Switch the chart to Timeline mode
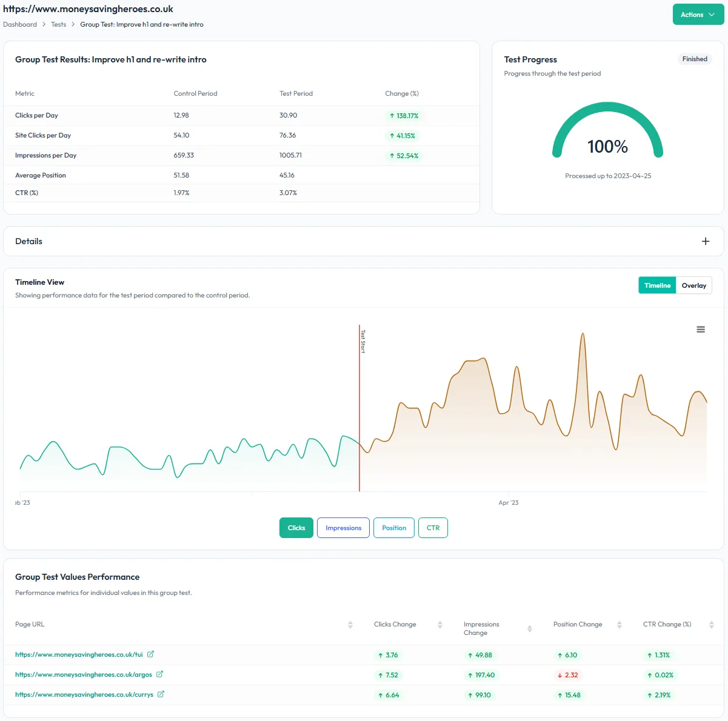Viewport: 728px width, 721px height. (x=656, y=285)
